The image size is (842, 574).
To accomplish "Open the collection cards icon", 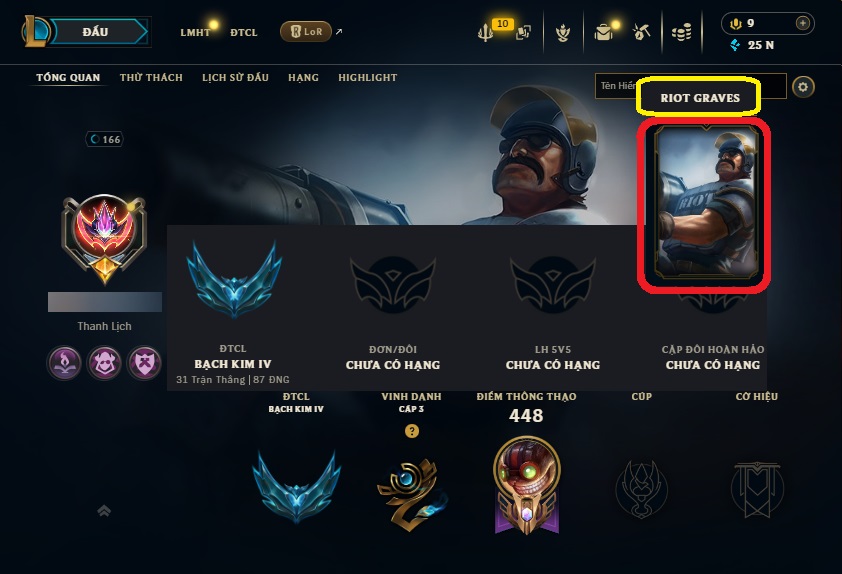I will tap(523, 33).
